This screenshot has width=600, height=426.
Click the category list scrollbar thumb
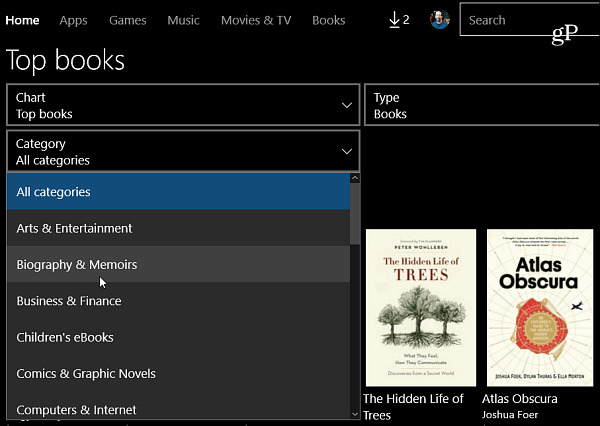point(355,213)
